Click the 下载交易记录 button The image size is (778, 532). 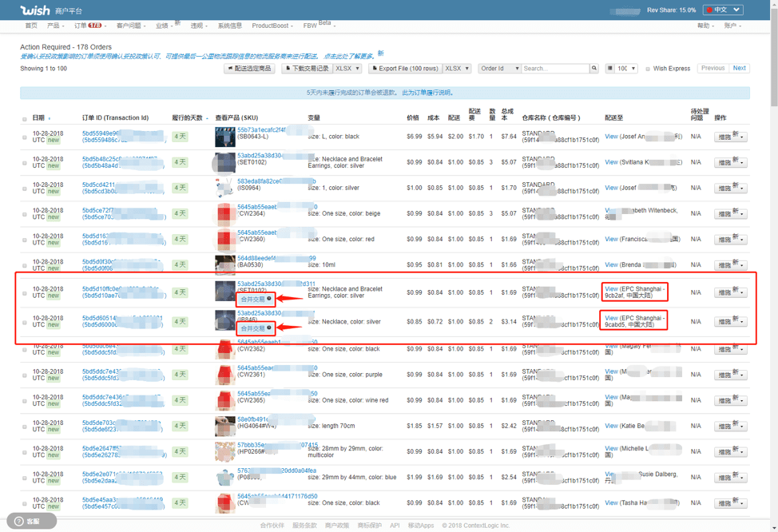(x=308, y=69)
